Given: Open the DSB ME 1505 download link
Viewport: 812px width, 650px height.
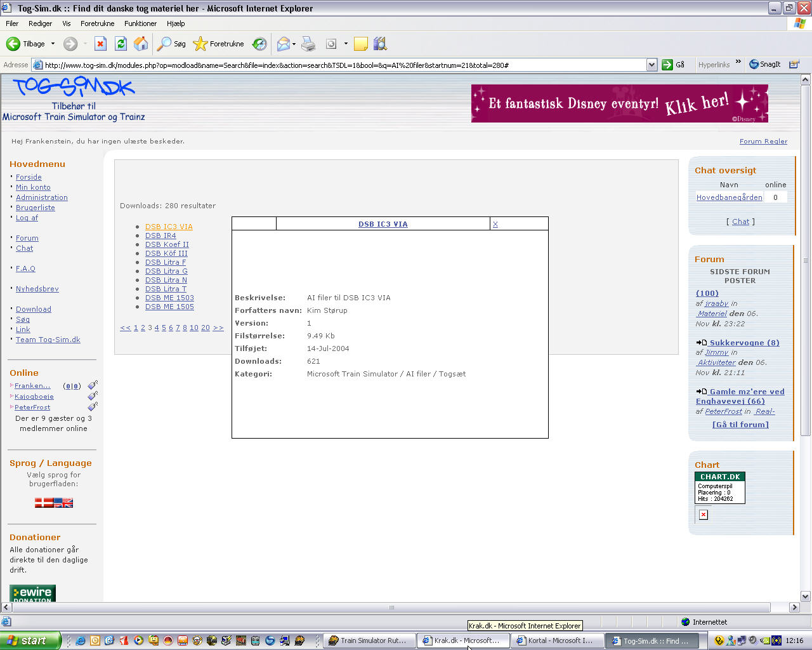Looking at the screenshot, I should tap(169, 307).
